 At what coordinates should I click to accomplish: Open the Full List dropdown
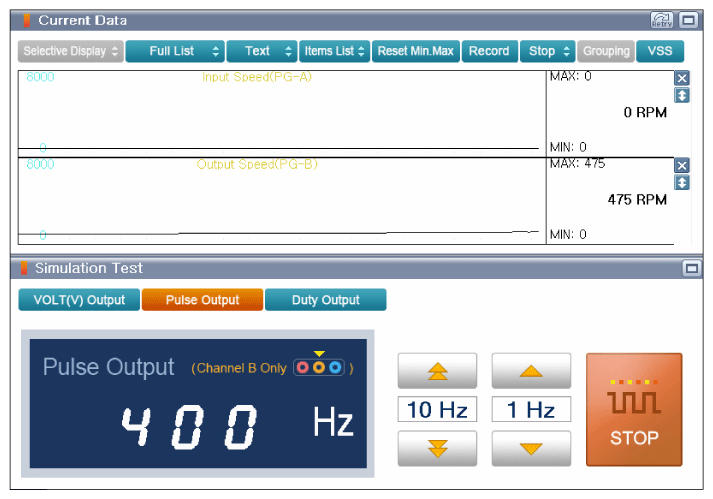(x=175, y=51)
